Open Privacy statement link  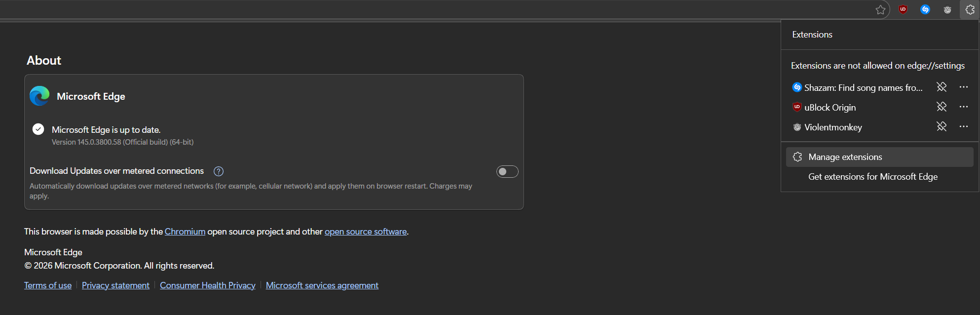pyautogui.click(x=115, y=285)
